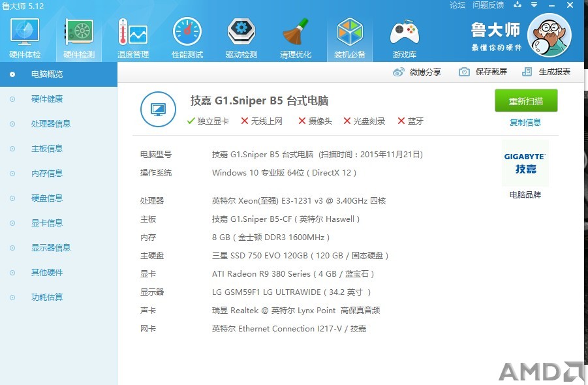Click the 生成报表 report icon
Image resolution: width=588 pixels, height=385 pixels.
[527, 72]
